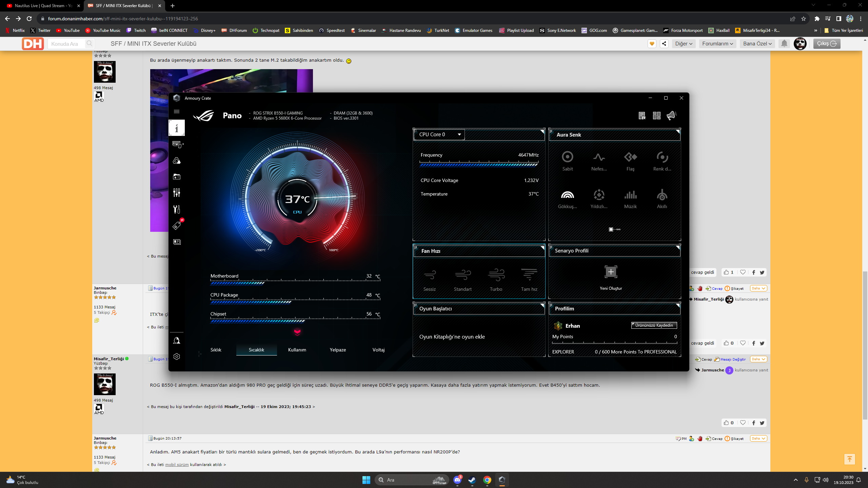Open the Devices keyboard icon in sidebar
Screen dimensions: 868x488
177,144
